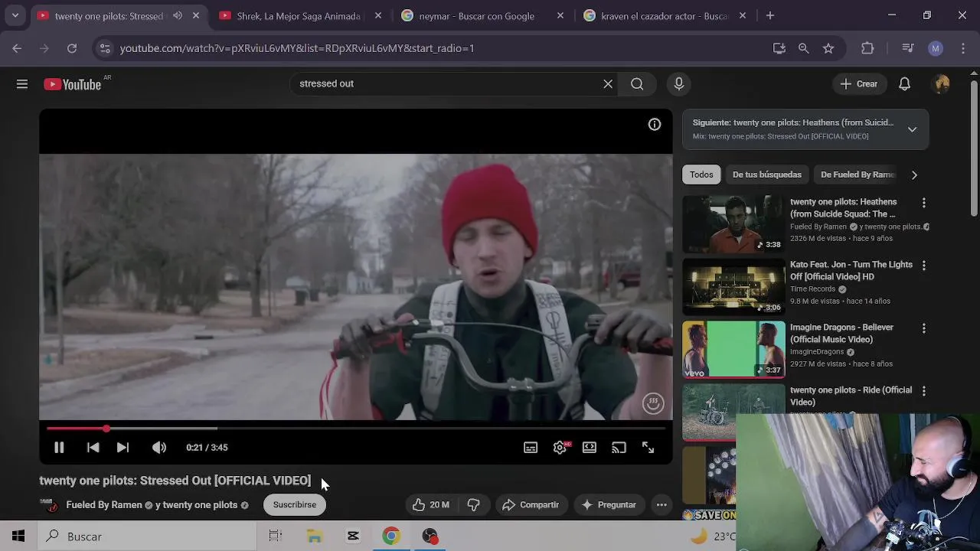Select the De tus búsquedas chip
980x551 pixels.
pyautogui.click(x=767, y=174)
